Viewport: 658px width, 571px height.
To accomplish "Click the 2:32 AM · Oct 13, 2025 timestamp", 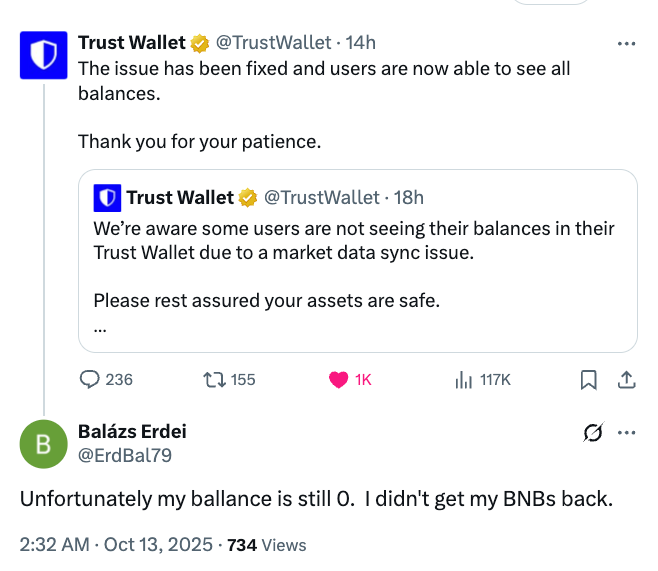I will click(116, 545).
